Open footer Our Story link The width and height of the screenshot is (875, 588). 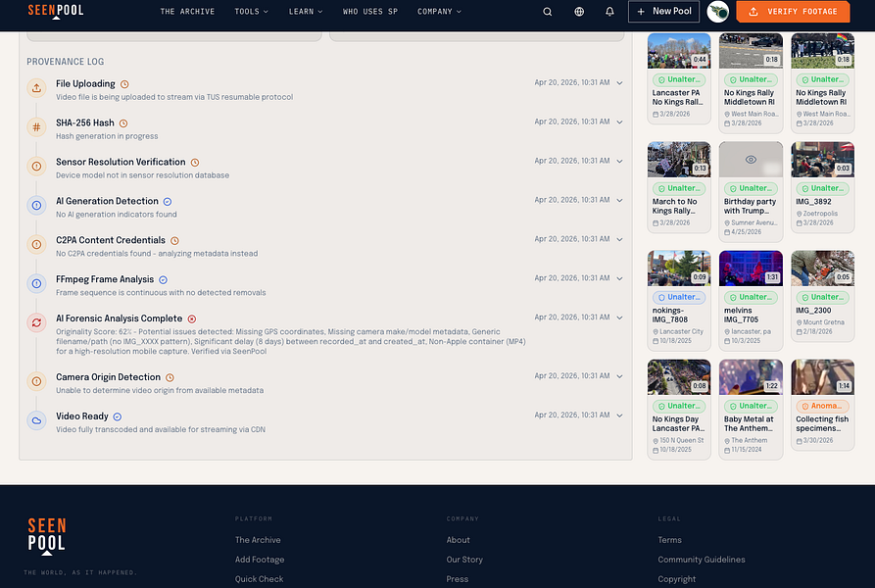point(464,560)
